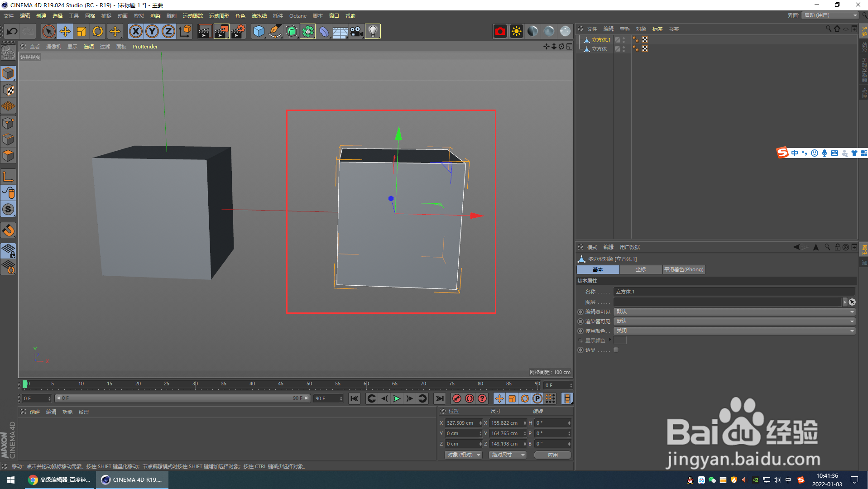Click the 应用 apply button

[x=553, y=455]
